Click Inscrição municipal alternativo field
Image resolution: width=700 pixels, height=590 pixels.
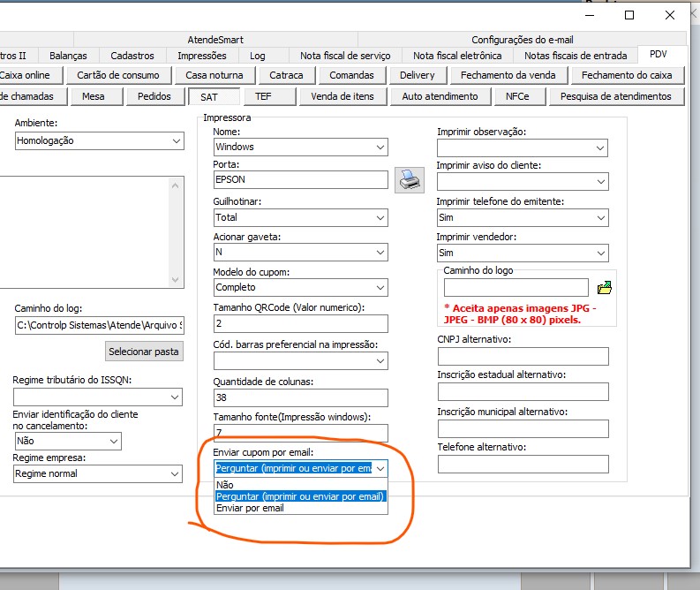(523, 428)
